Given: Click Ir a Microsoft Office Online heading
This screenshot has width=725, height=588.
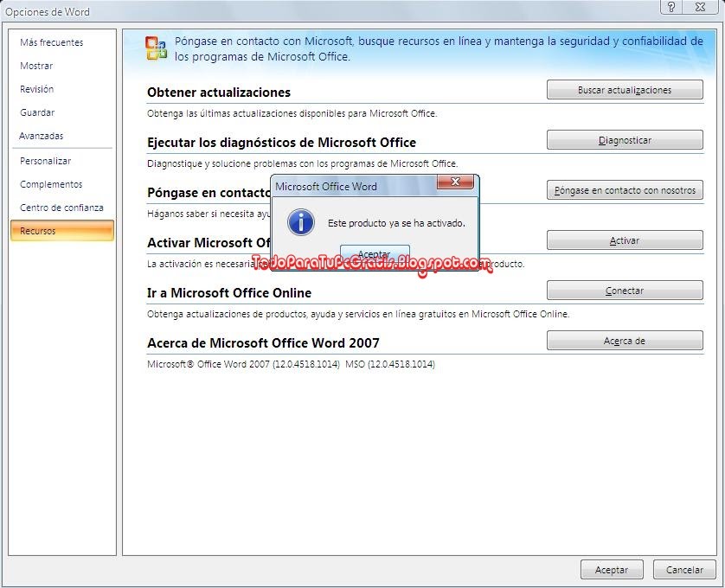Looking at the screenshot, I should point(229,293).
